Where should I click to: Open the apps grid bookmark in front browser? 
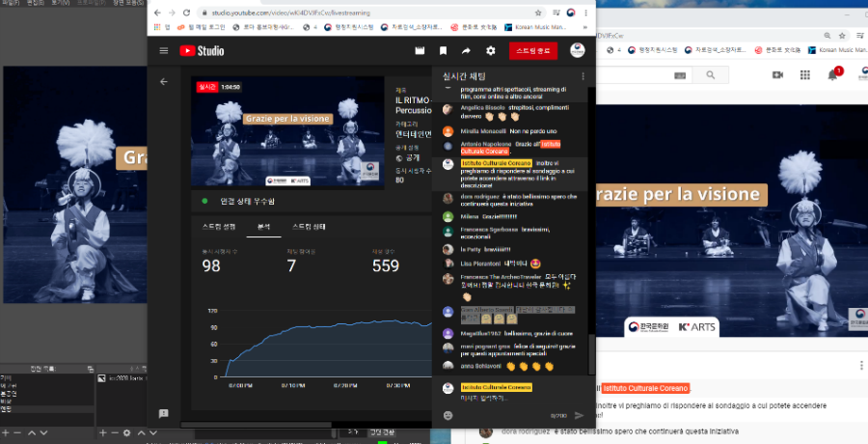161,27
